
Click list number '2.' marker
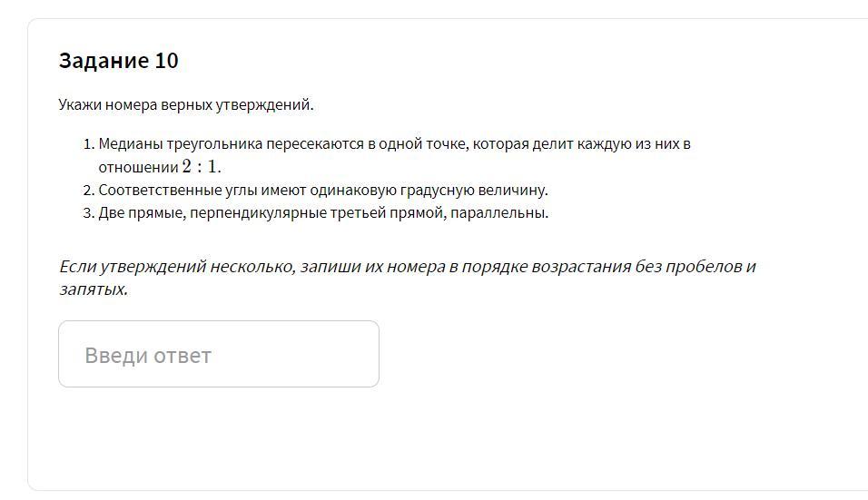coord(89,191)
